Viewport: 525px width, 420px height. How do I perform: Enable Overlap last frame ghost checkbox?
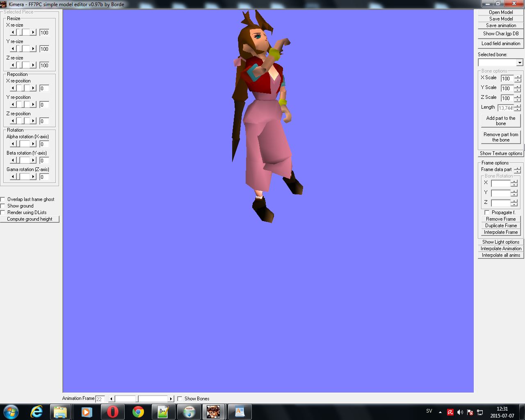(x=3, y=199)
